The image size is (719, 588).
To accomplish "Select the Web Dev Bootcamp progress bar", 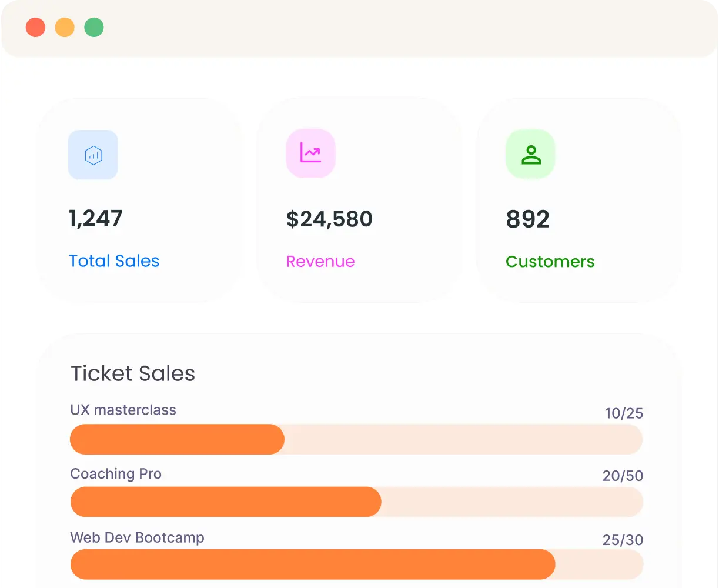I will pyautogui.click(x=356, y=564).
